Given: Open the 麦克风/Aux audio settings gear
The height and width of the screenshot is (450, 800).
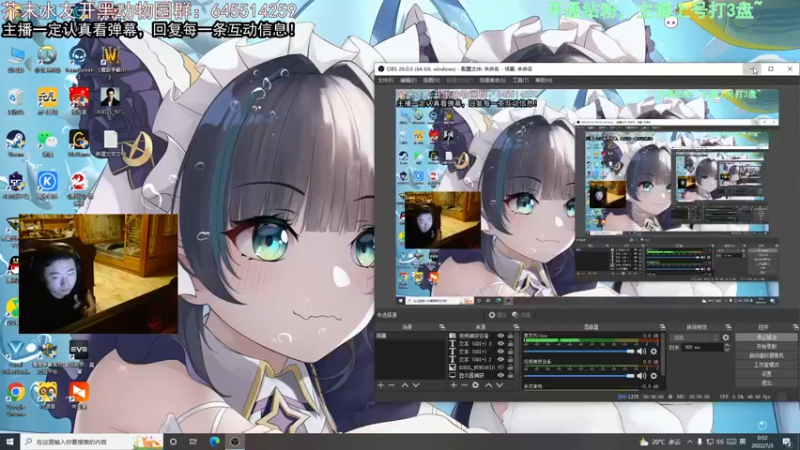Looking at the screenshot, I should tap(654, 351).
